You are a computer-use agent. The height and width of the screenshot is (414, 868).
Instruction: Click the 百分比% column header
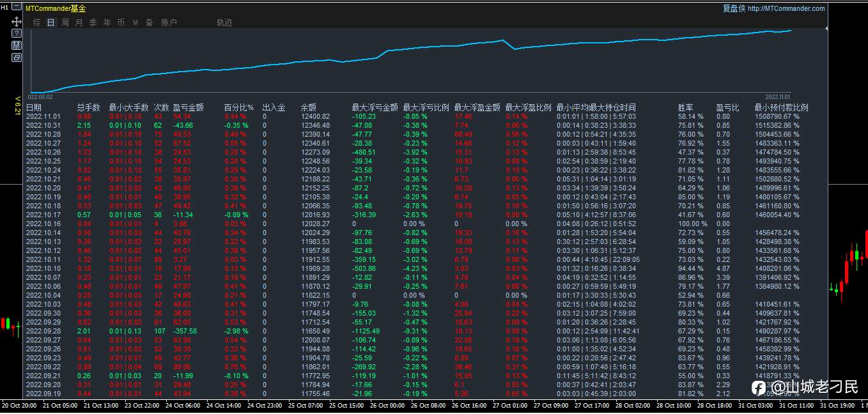pos(239,107)
